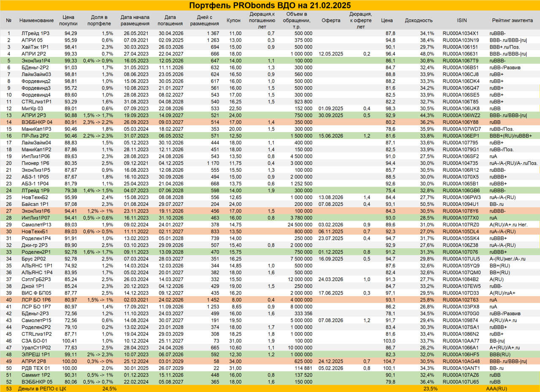Click the bond name 'МигКр 03'
This screenshot has width=540, height=392.
[x=32, y=108]
